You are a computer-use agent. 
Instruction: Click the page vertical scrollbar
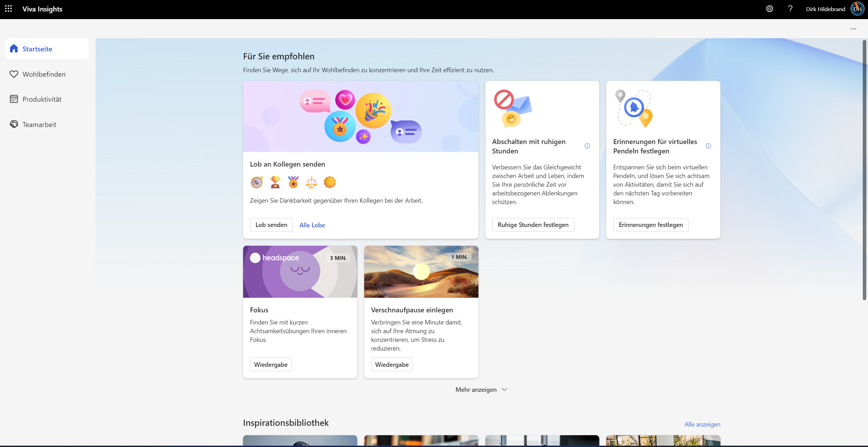pyautogui.click(x=864, y=170)
